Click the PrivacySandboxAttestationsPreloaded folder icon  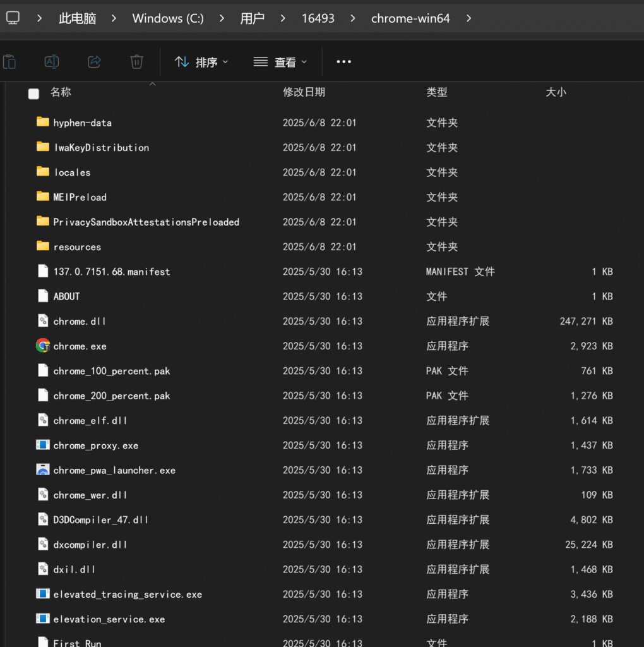click(43, 221)
